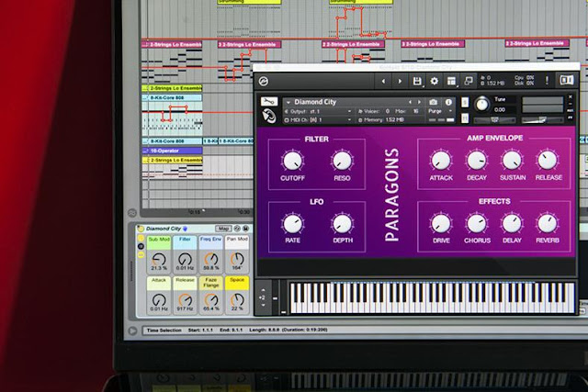Click the Amp Envelope DECAY knob
The height and width of the screenshot is (392, 588).
[476, 161]
